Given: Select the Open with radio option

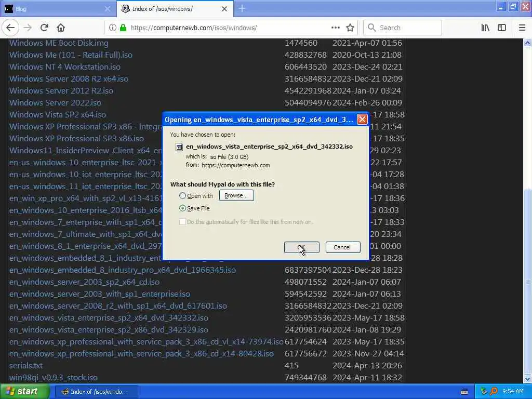Looking at the screenshot, I should pos(182,196).
